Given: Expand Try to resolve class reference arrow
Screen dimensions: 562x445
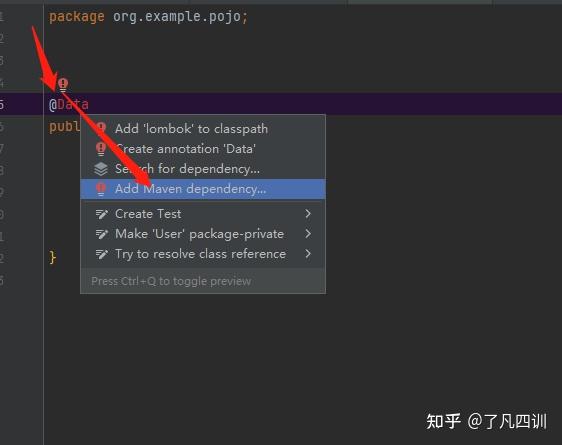Looking at the screenshot, I should [308, 254].
